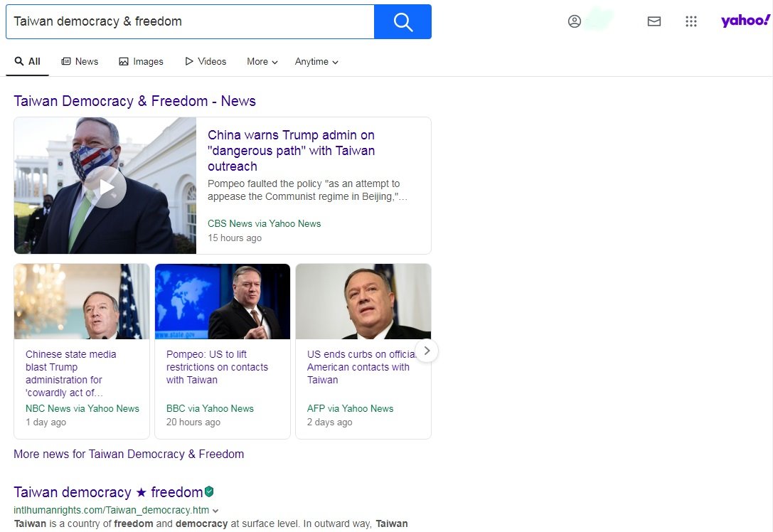
Task: Click the news carousel next arrow
Action: point(427,351)
